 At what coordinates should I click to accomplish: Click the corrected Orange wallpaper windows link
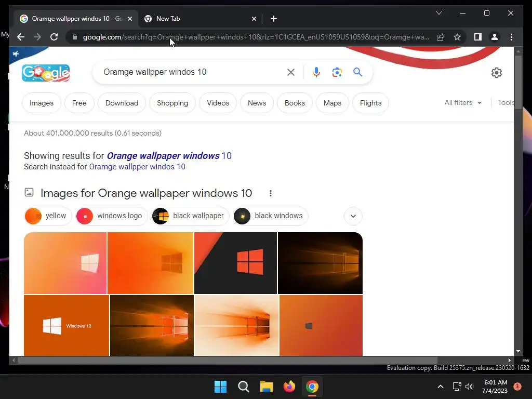[169, 156]
